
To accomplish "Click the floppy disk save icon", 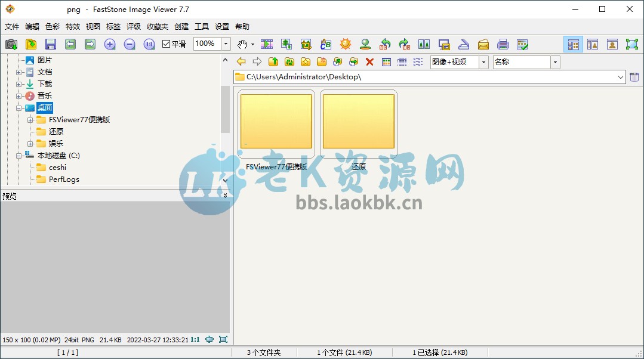I will (51, 44).
